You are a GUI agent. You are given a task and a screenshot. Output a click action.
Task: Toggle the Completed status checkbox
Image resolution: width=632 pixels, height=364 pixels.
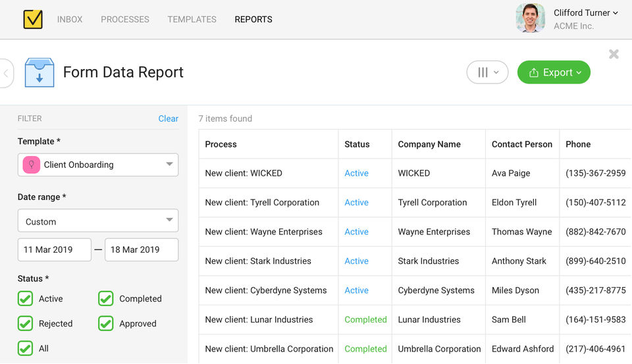click(x=106, y=299)
